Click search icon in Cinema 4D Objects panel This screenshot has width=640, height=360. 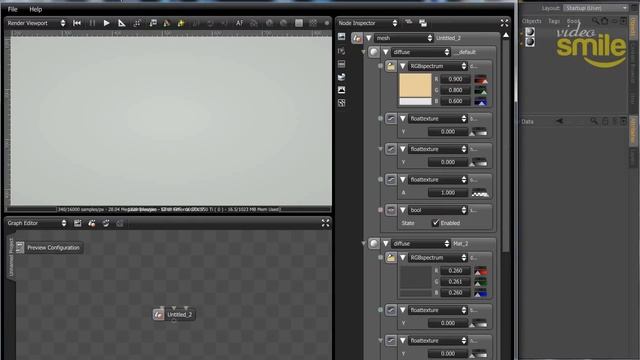click(596, 21)
